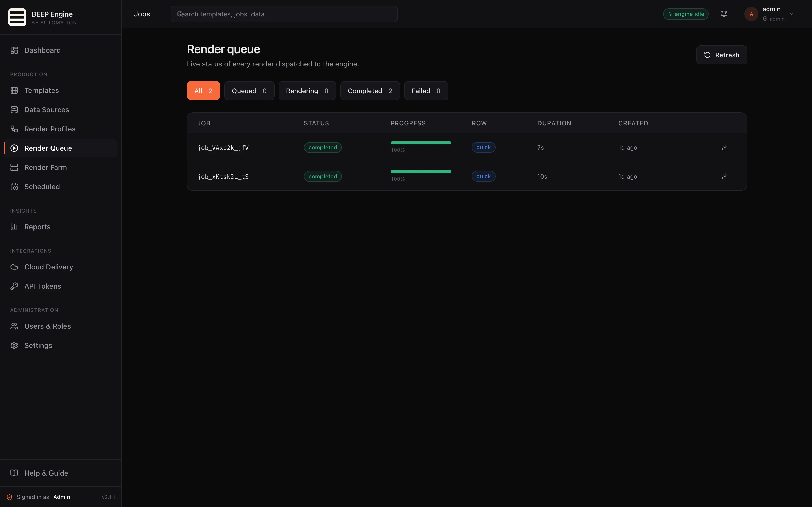Screen dimensions: 812x507
Task: Open the Render Farm sidebar link
Action: [x=61, y=168]
